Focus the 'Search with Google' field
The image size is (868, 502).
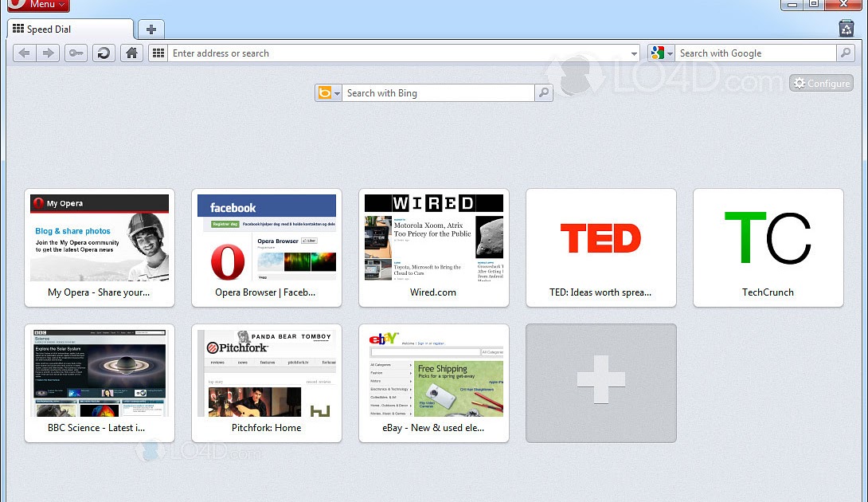click(756, 53)
